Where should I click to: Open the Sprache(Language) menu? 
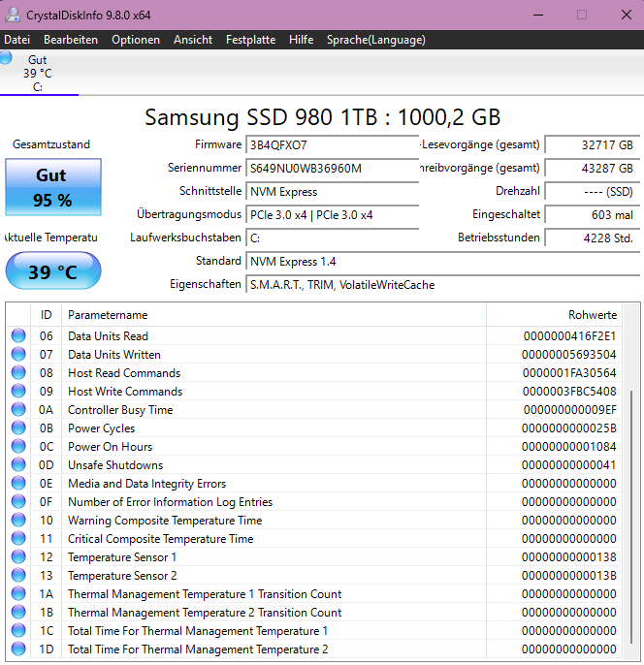pos(376,40)
